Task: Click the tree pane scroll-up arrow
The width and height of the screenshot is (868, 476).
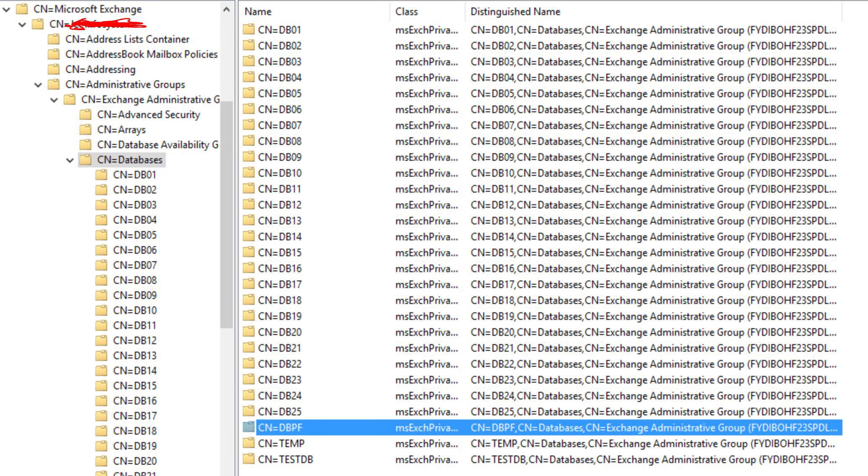Action: coord(227,9)
